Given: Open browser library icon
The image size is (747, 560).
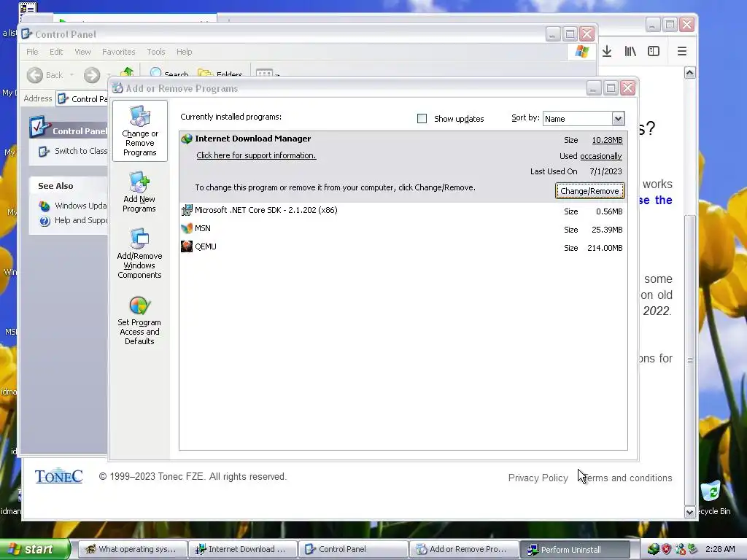Looking at the screenshot, I should coord(630,51).
